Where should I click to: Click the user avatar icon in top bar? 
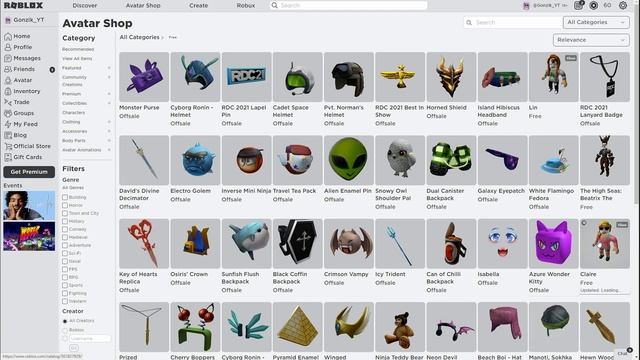(527, 6)
